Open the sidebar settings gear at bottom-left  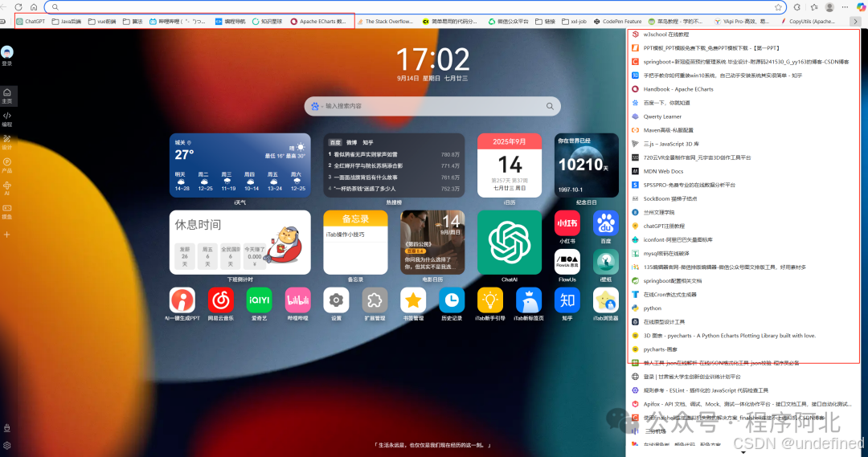click(7, 446)
